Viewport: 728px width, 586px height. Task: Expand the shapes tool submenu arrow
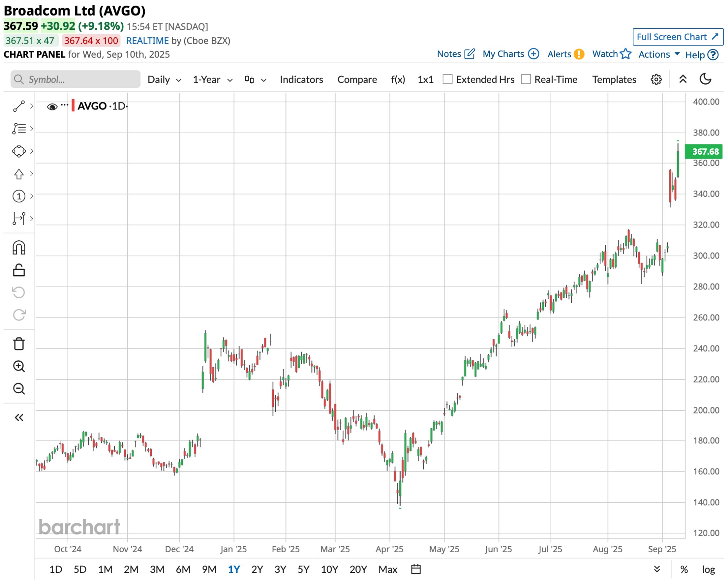click(x=32, y=151)
